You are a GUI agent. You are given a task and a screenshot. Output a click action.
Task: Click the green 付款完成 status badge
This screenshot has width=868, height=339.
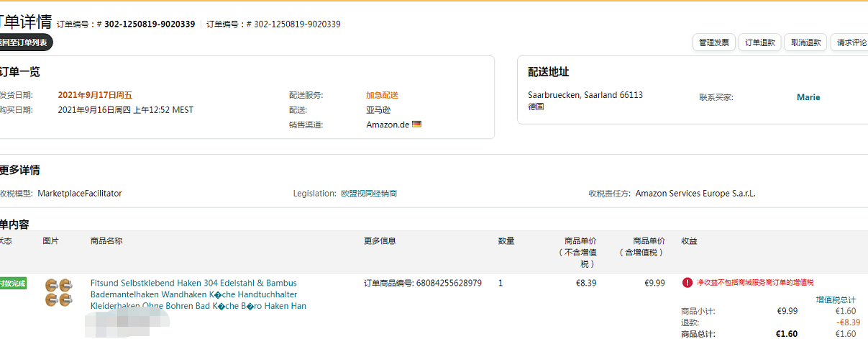pyautogui.click(x=12, y=284)
